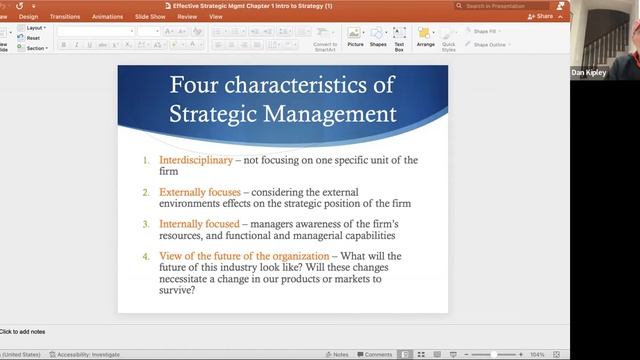Toggle the Notes pane from status bar
The width and height of the screenshot is (640, 360).
coord(337,354)
